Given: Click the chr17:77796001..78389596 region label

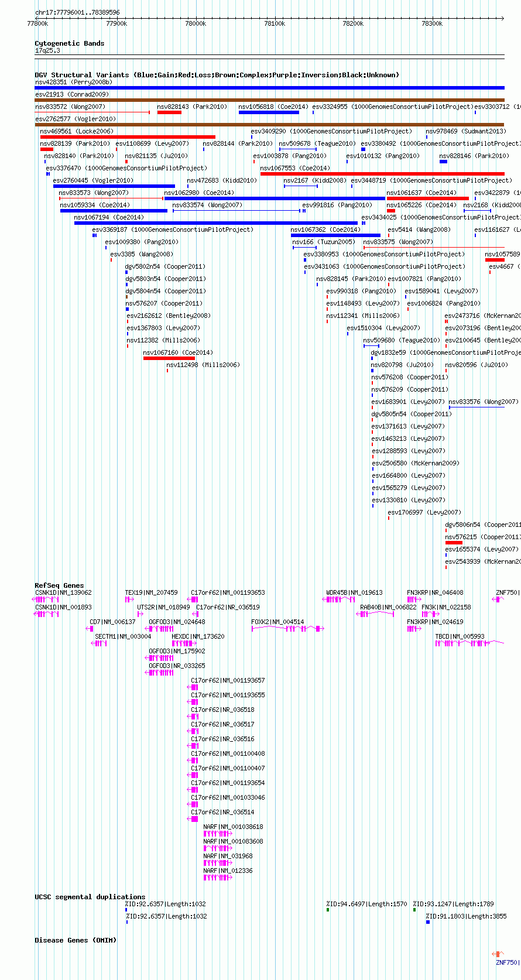Looking at the screenshot, I should click(x=77, y=12).
